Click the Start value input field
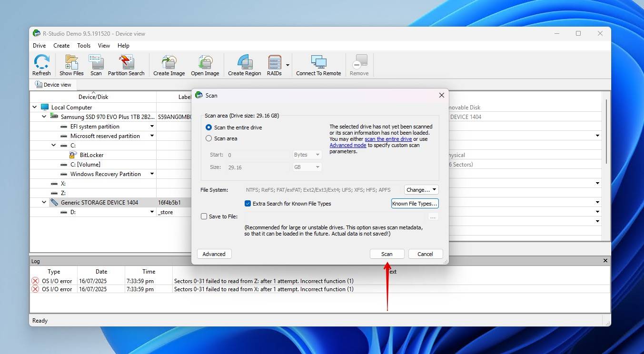The width and height of the screenshot is (644, 354). tap(258, 155)
